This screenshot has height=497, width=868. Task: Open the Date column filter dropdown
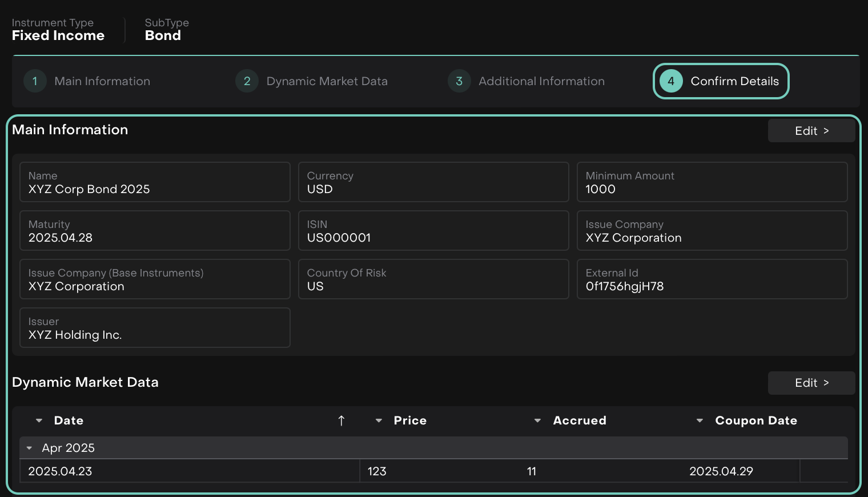pos(39,421)
